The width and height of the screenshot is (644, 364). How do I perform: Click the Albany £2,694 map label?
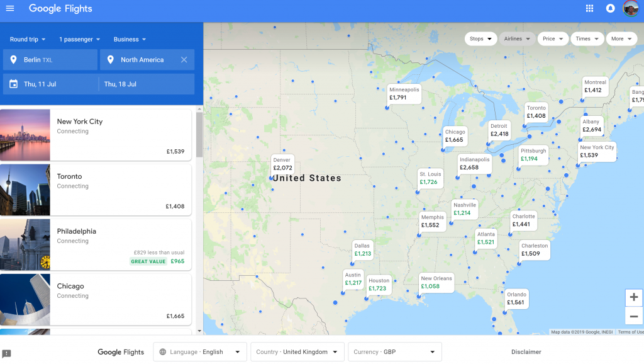pos(591,125)
